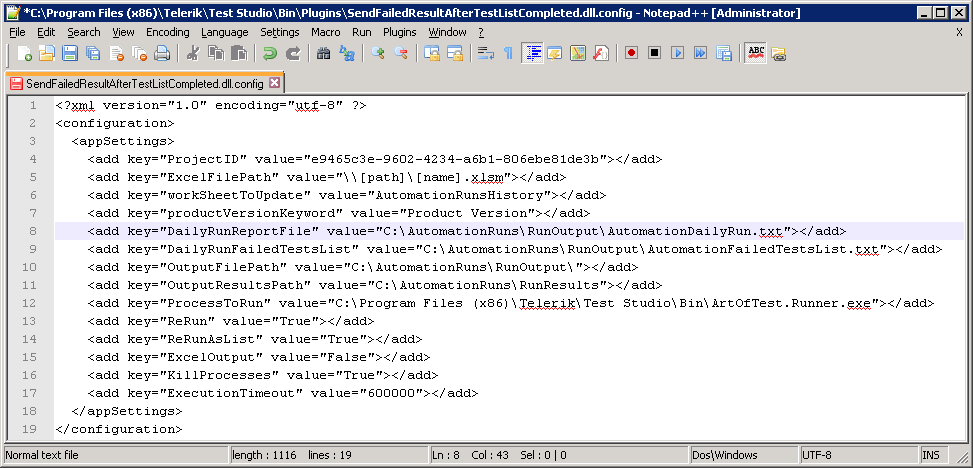Toggle ABC spell check button
Image resolution: width=973 pixels, height=468 pixels.
pyautogui.click(x=755, y=53)
